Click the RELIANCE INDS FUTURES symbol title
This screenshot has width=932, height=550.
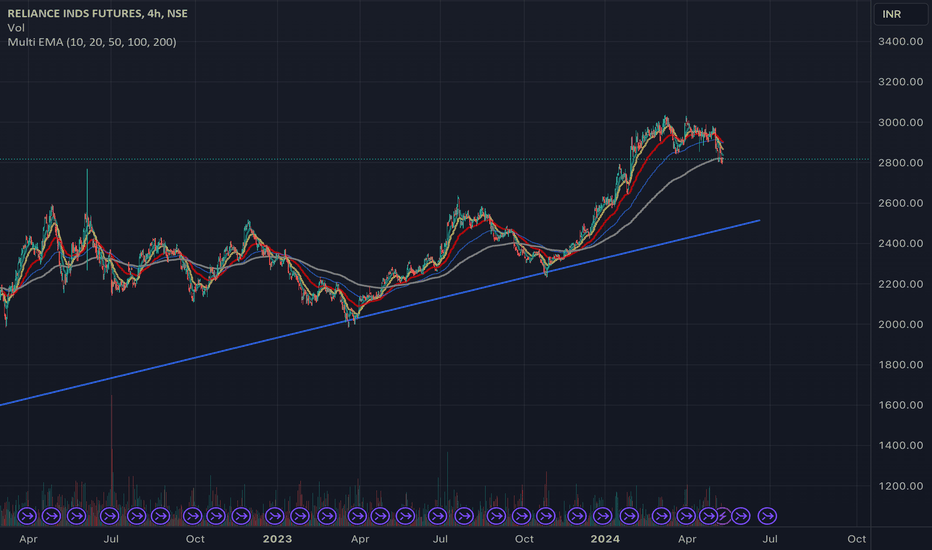coord(97,13)
